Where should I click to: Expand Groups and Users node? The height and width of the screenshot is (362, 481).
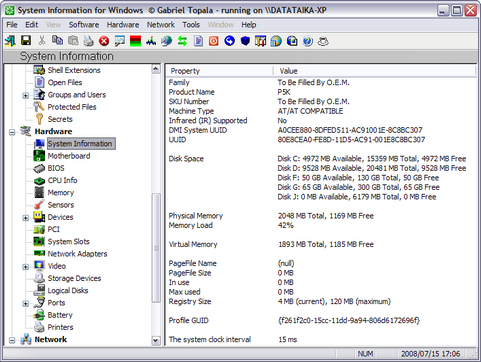click(x=25, y=96)
